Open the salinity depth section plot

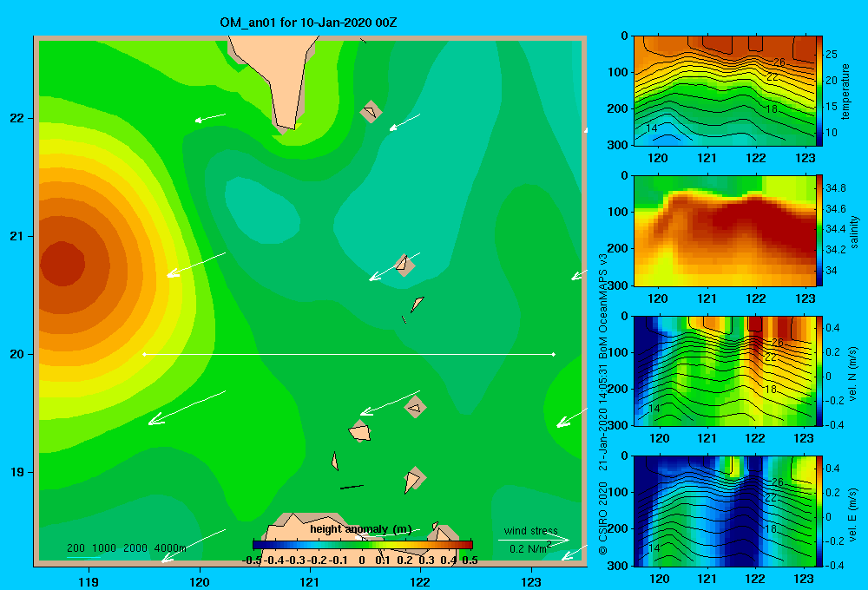pos(724,231)
